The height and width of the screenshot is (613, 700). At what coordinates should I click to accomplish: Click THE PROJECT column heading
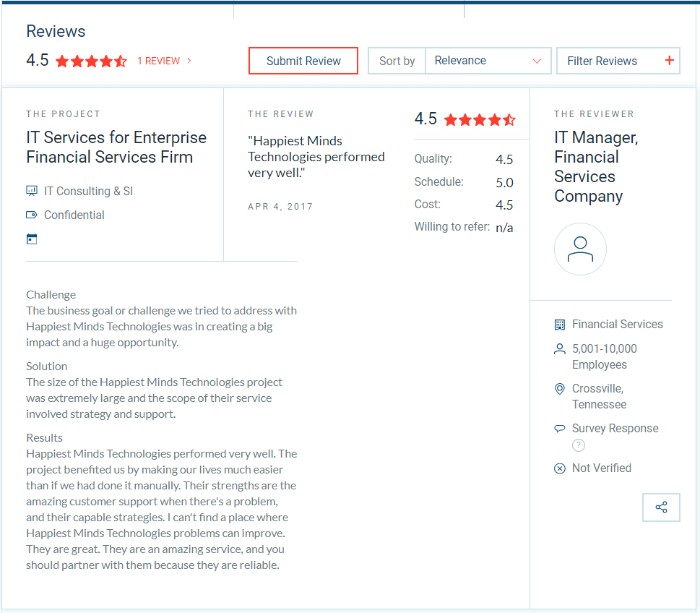63,114
